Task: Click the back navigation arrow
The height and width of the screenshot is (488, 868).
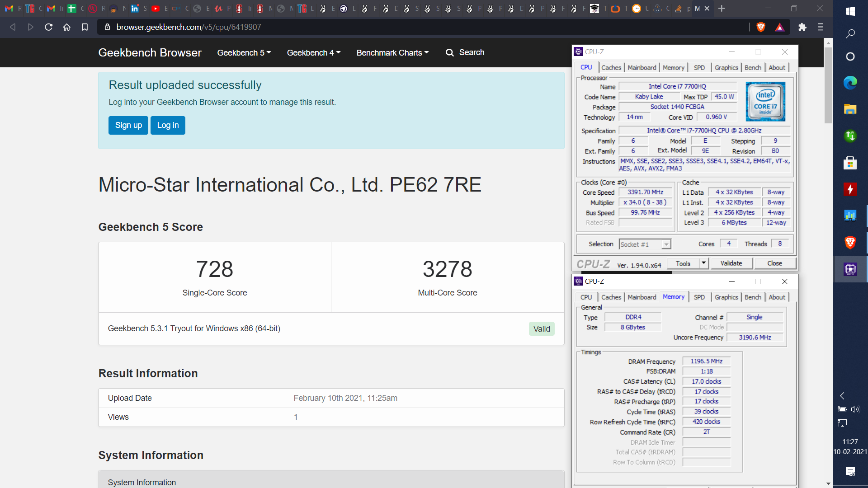Action: tap(13, 27)
